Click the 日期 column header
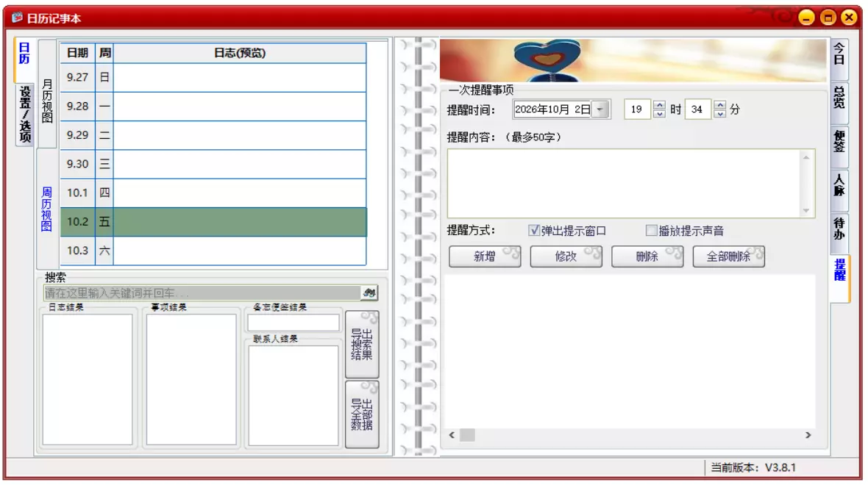 (77, 53)
